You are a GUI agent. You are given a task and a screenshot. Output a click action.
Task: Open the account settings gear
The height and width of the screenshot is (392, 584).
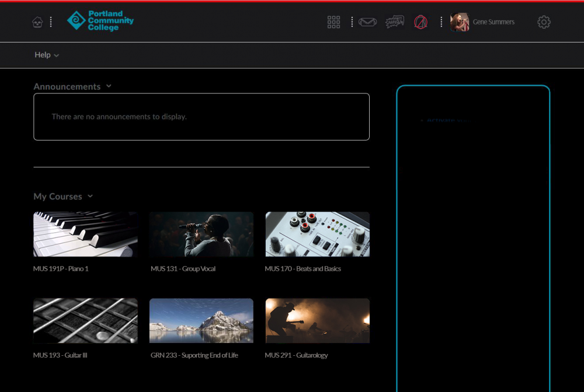[544, 22]
